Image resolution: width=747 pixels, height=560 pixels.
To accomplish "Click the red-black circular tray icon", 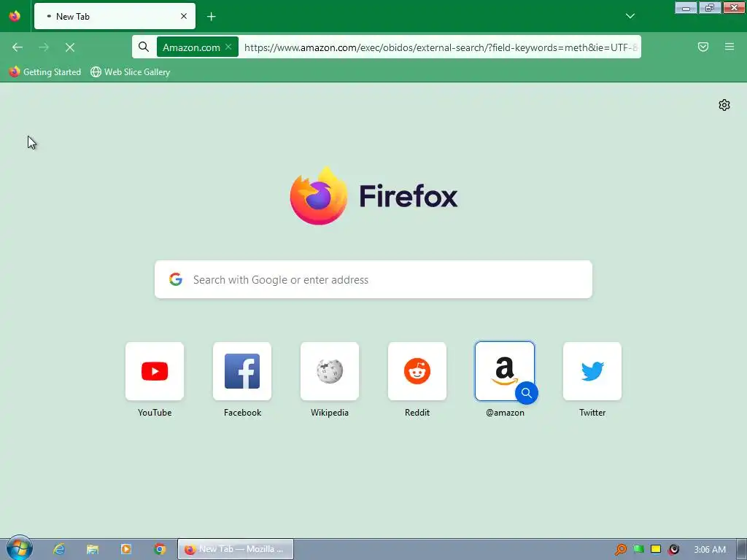I will point(673,550).
